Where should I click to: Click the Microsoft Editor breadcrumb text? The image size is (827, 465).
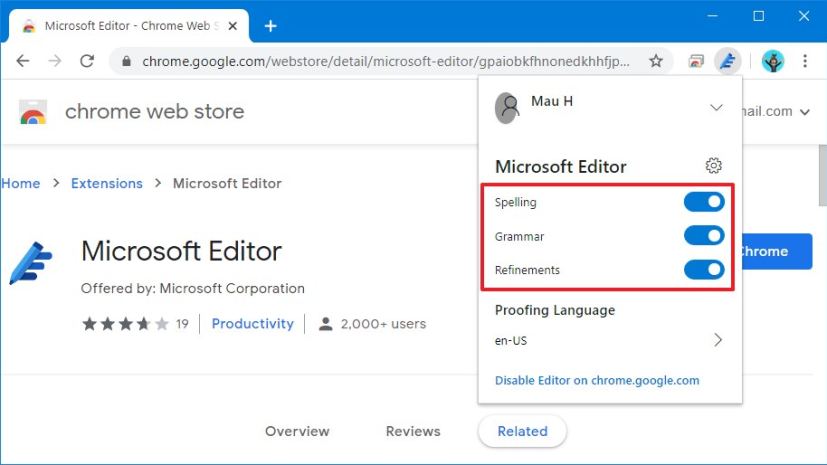(227, 183)
